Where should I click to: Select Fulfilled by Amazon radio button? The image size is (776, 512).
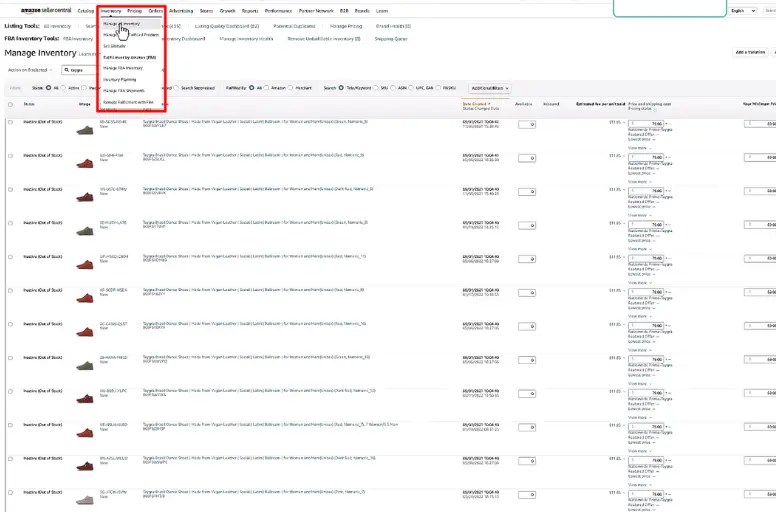pyautogui.click(x=266, y=88)
